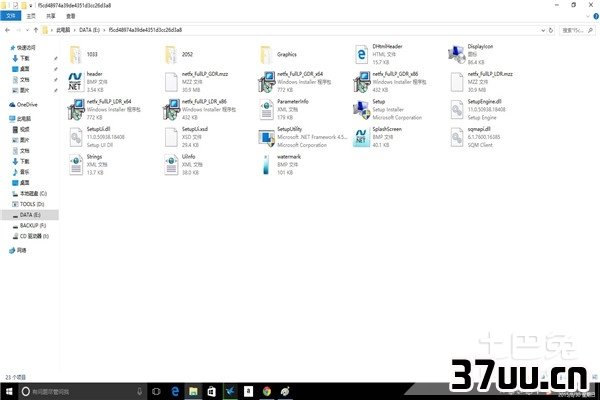Select the DHtmlHeader HTML file icon

[361, 54]
